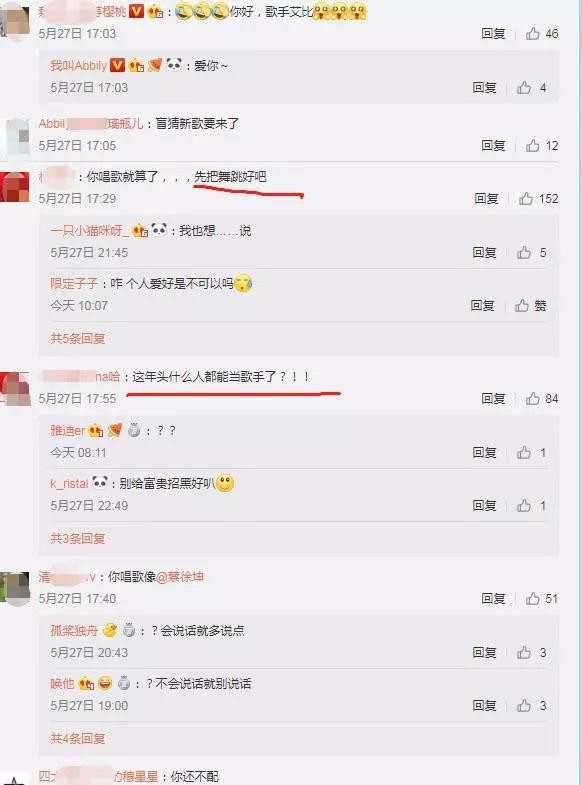Like 一只小猫咪呀_'s reply with 5 likes
Screen dimensions: 582x785
pyautogui.click(x=524, y=252)
